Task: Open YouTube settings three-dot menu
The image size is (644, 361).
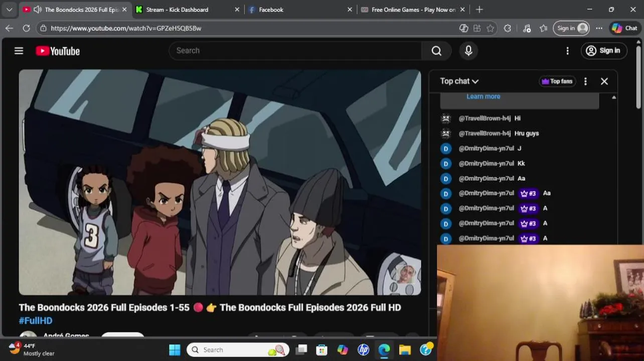Action: pyautogui.click(x=567, y=51)
